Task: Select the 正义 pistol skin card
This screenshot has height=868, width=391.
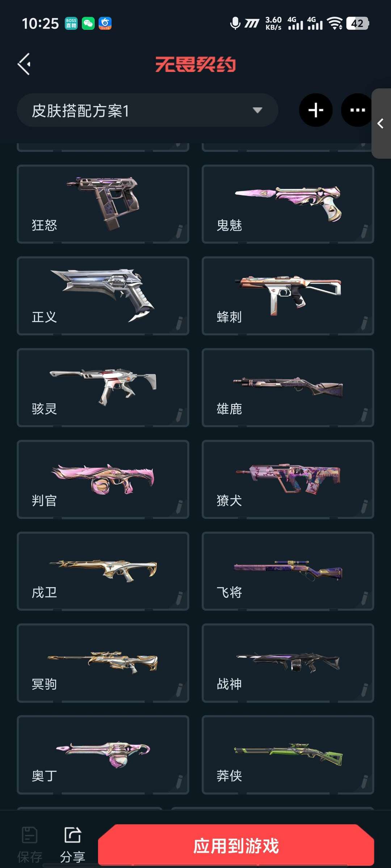Action: click(x=103, y=296)
